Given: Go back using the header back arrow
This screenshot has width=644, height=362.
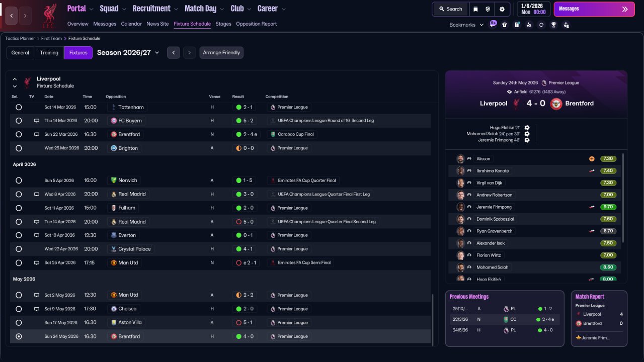Looking at the screenshot, I should [x=11, y=16].
